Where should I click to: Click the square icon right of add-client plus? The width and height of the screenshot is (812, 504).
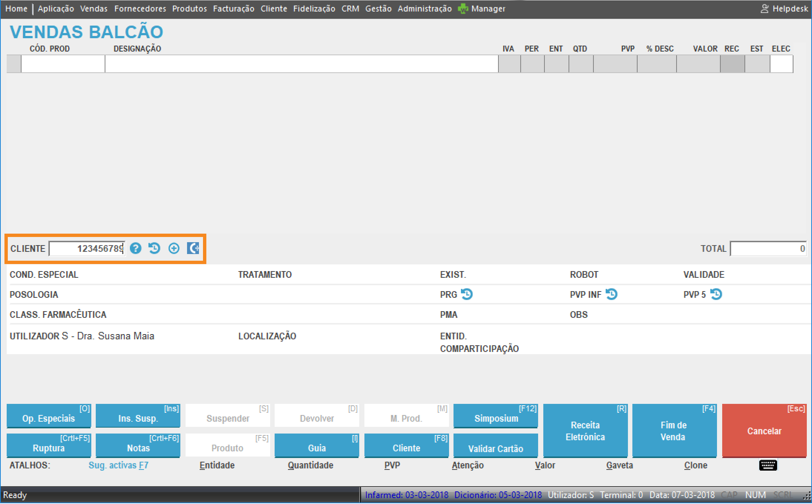193,248
